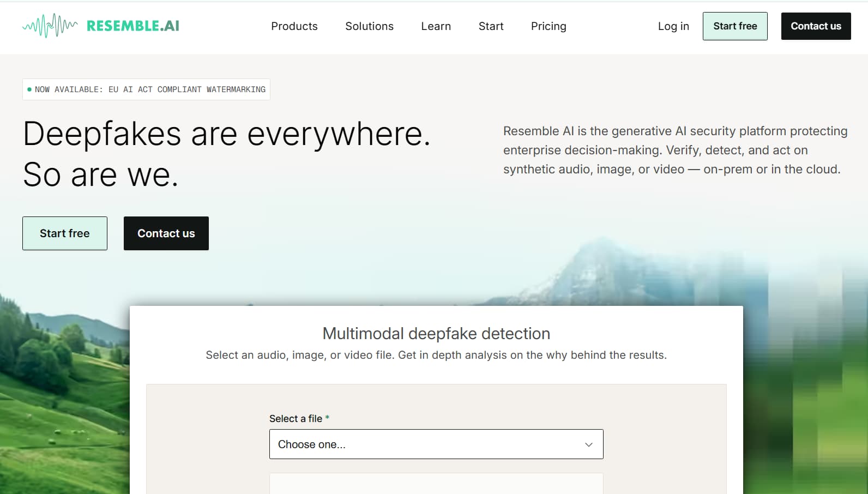Screen dimensions: 868x494
Task: Open the Learn menu
Action: click(x=436, y=26)
